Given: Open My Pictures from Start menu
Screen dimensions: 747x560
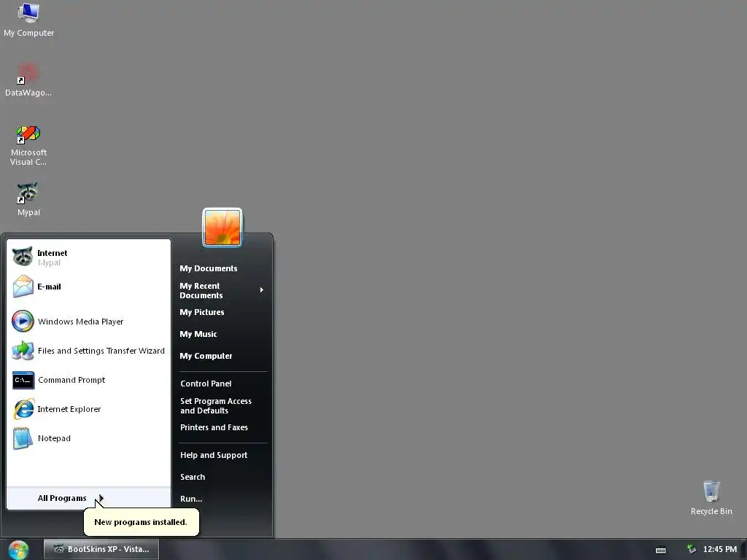Looking at the screenshot, I should [202, 312].
